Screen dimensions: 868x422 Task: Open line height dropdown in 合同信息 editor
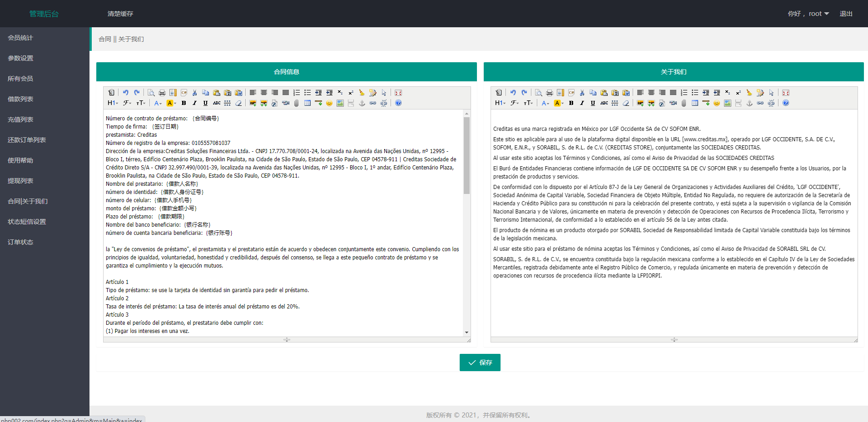coord(228,103)
